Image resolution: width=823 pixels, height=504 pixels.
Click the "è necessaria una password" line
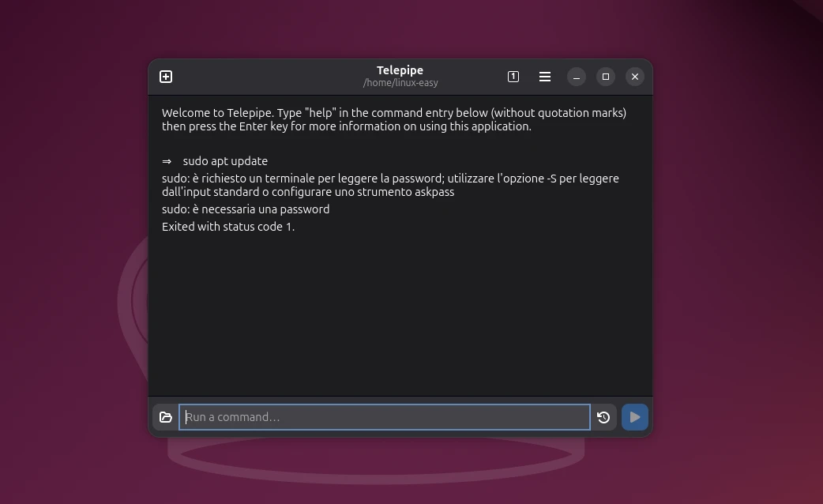click(246, 209)
